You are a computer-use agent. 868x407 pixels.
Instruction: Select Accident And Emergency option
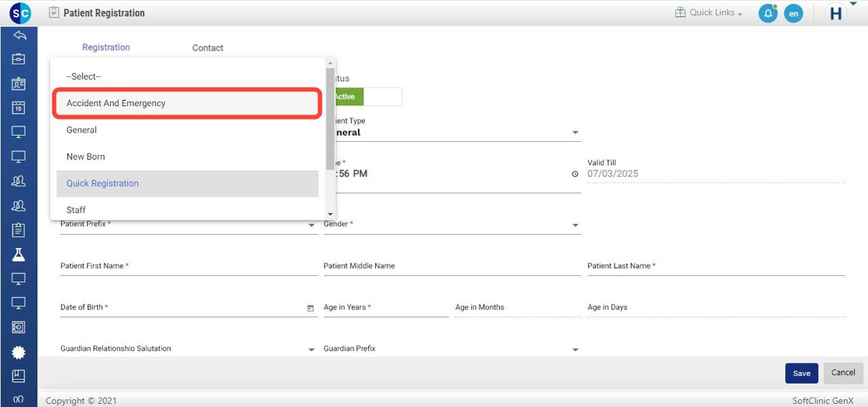pyautogui.click(x=187, y=103)
